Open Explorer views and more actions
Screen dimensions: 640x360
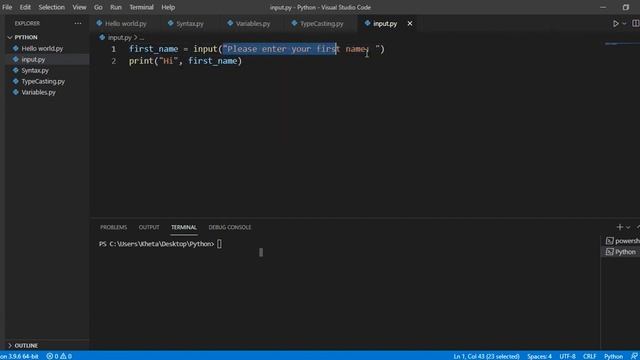pos(78,24)
